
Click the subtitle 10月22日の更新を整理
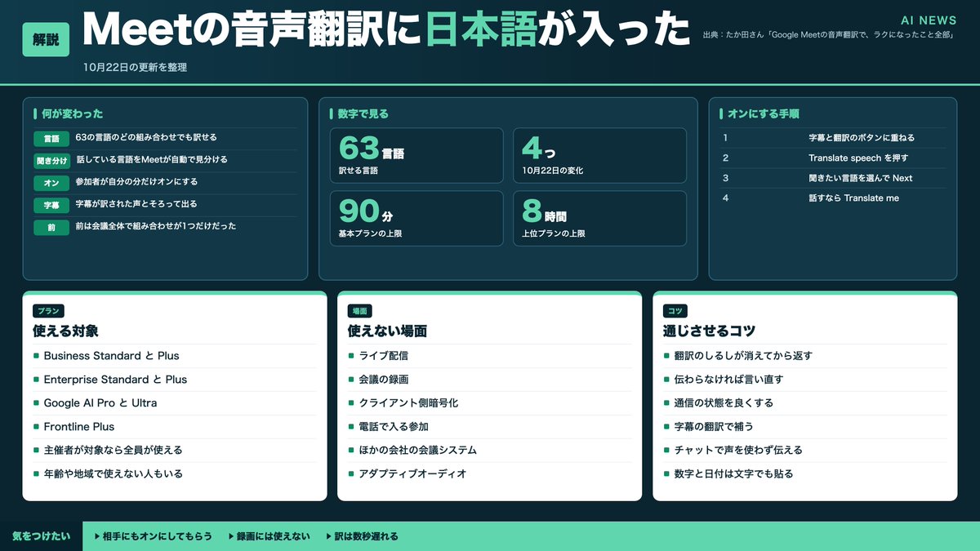pos(135,68)
